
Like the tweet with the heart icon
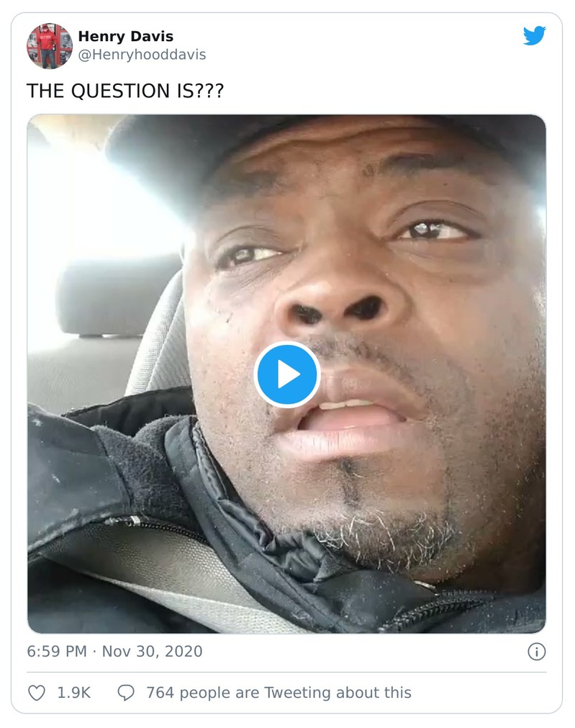point(37,693)
